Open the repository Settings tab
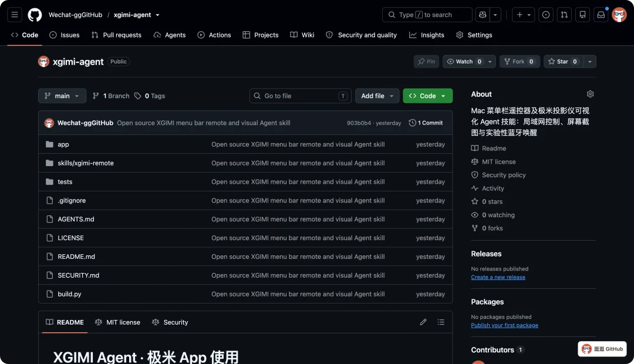 tap(474, 35)
